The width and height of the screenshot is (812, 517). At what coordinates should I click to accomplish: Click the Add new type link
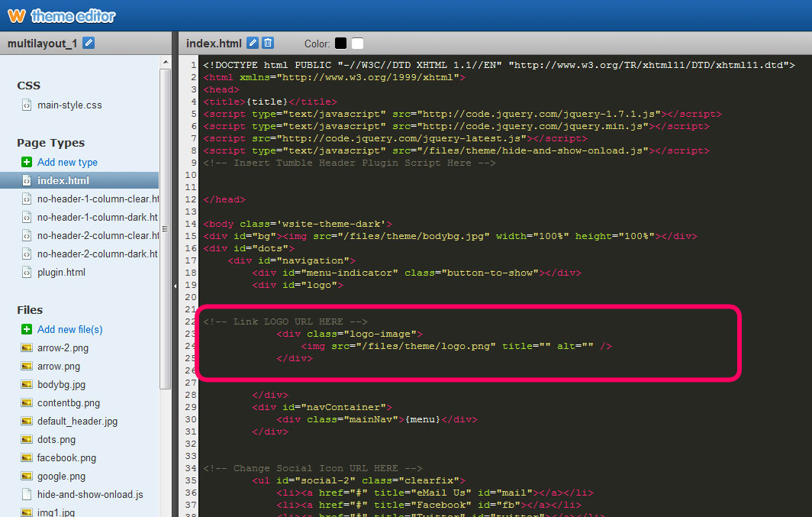pos(67,162)
